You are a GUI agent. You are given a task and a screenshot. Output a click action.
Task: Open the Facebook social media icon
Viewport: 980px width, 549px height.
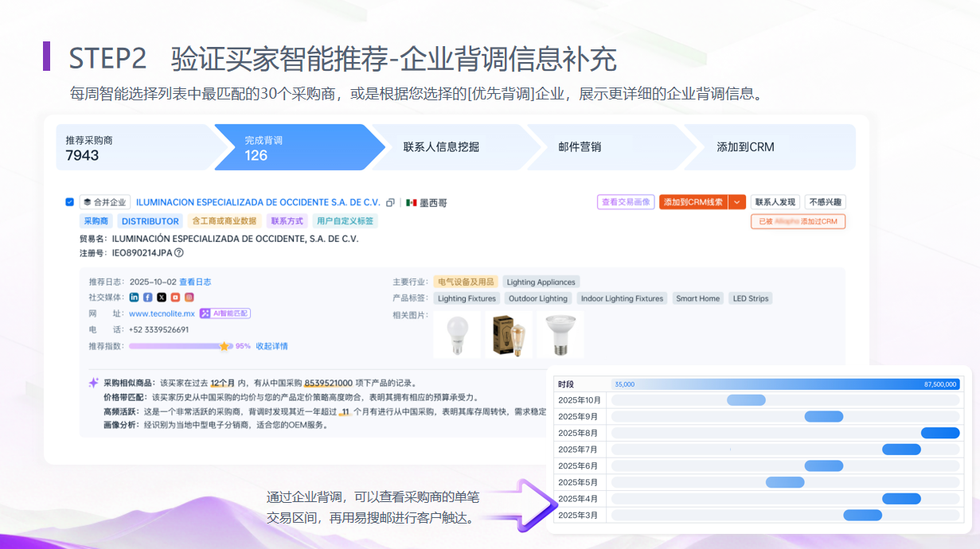coord(148,297)
